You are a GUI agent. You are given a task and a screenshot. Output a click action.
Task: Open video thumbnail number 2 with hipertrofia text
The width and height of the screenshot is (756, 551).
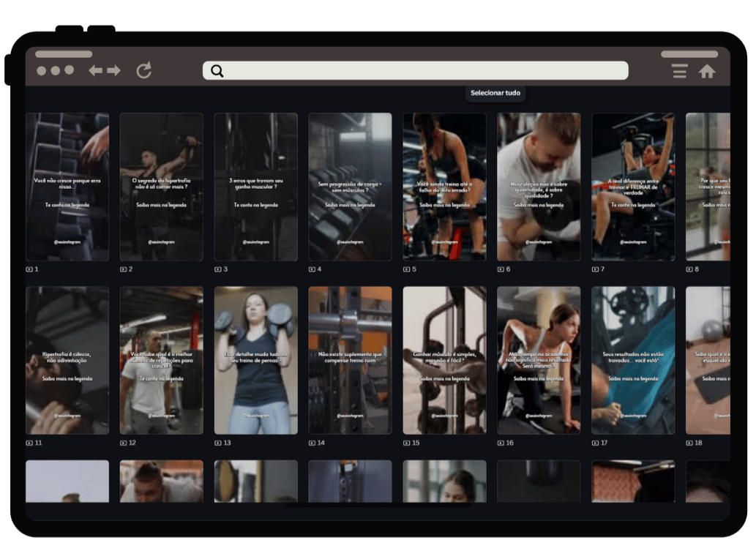[x=162, y=187]
